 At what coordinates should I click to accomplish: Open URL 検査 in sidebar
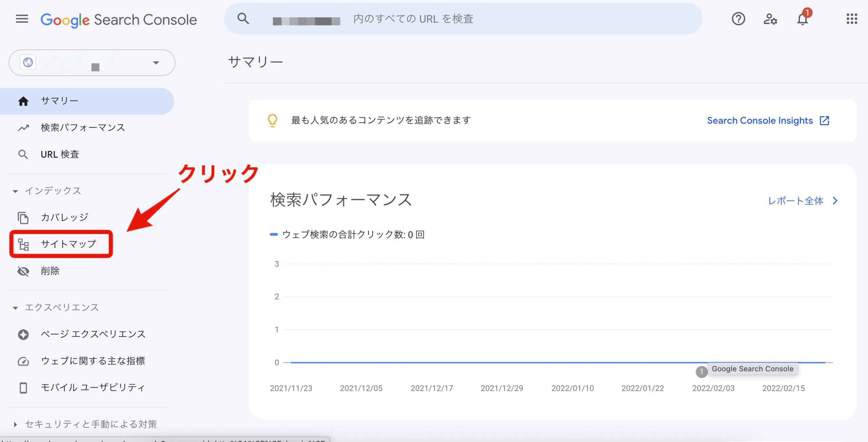coord(60,154)
